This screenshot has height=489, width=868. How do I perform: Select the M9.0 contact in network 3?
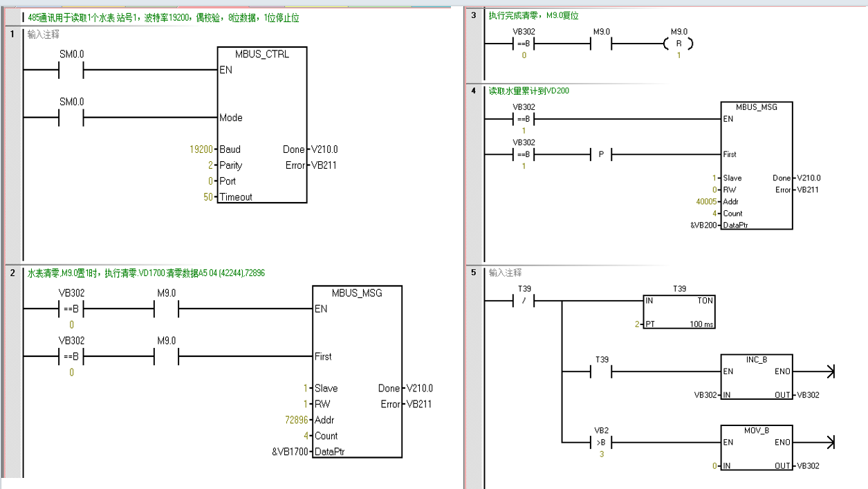click(x=602, y=44)
